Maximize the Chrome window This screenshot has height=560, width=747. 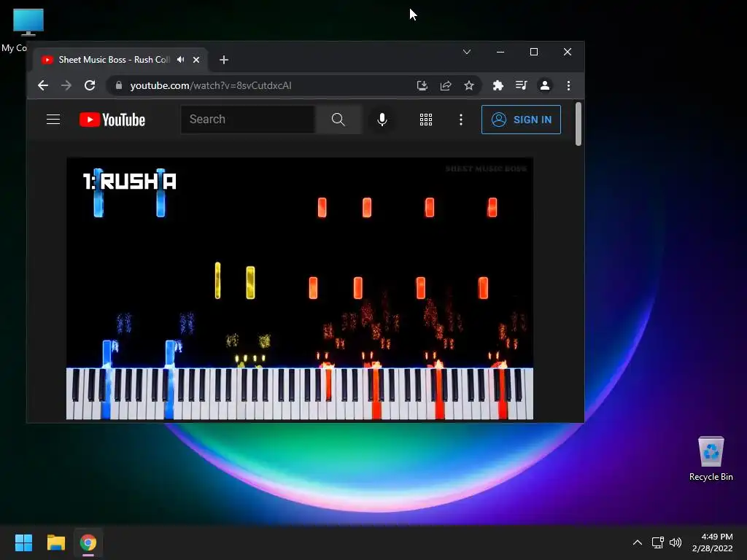534,52
